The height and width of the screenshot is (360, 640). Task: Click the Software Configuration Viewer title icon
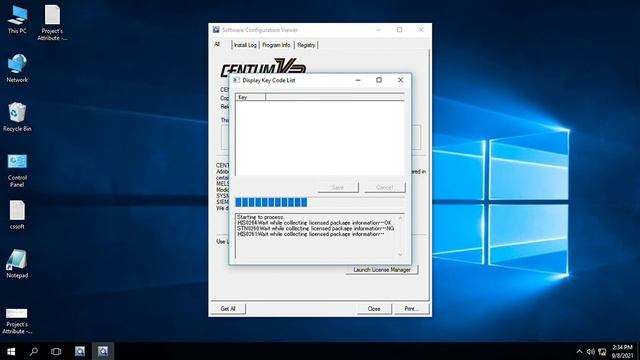pos(216,30)
